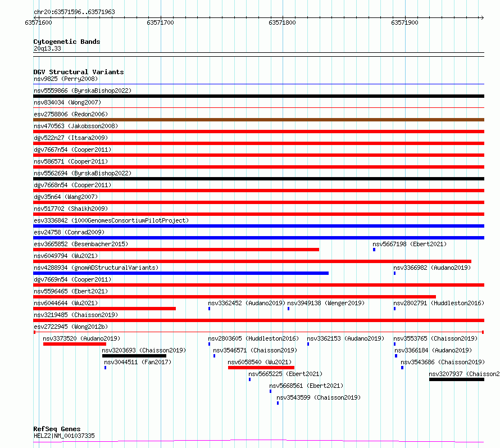The height and width of the screenshot is (448, 500).
Task: Open esv3336842 1000GenomesConsortiumPilotProject label
Action: 111,220
